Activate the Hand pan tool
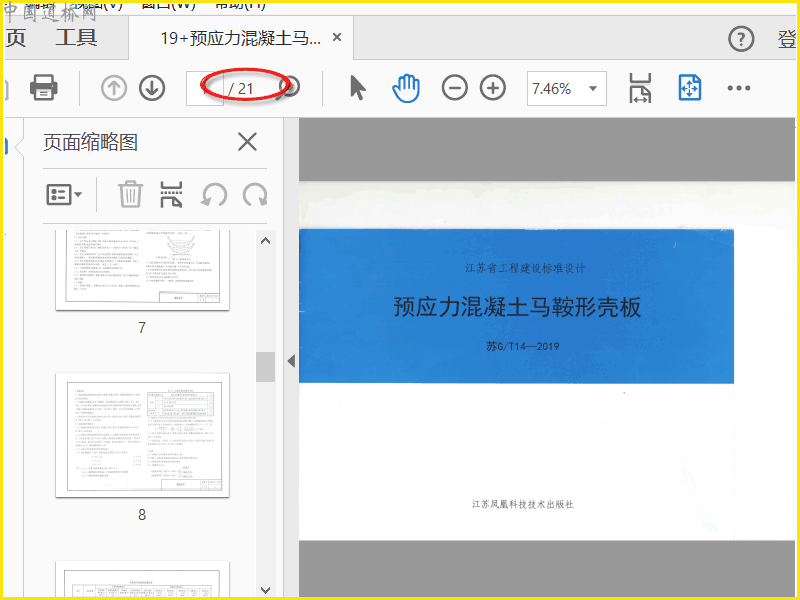This screenshot has height=600, width=800. point(406,88)
